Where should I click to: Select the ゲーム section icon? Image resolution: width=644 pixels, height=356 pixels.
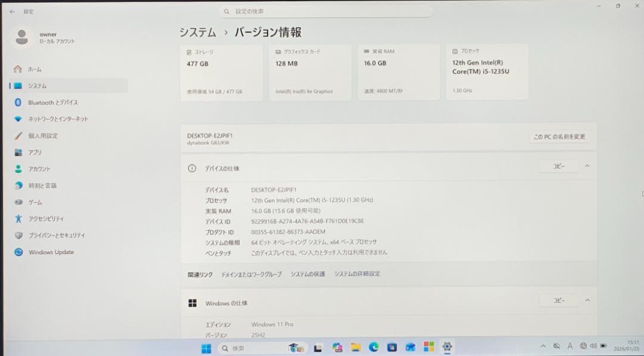click(18, 202)
